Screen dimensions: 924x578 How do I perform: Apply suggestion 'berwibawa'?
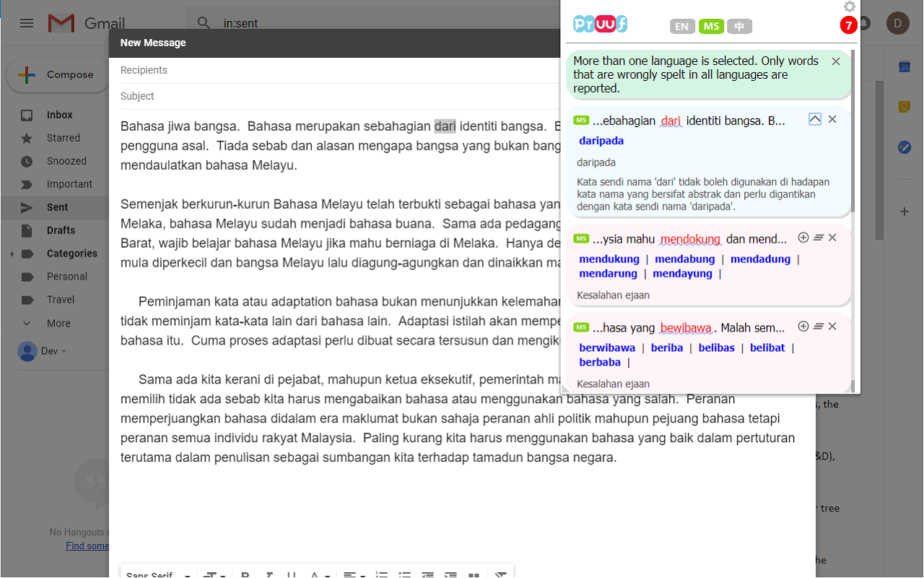click(x=607, y=348)
